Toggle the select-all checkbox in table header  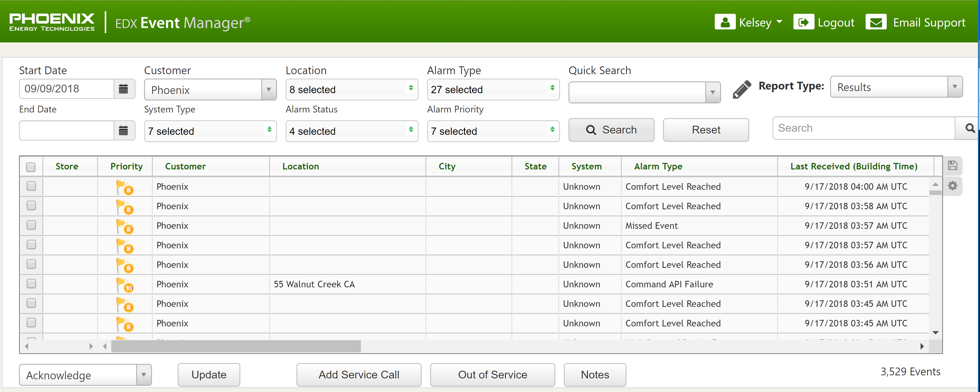[x=31, y=167]
